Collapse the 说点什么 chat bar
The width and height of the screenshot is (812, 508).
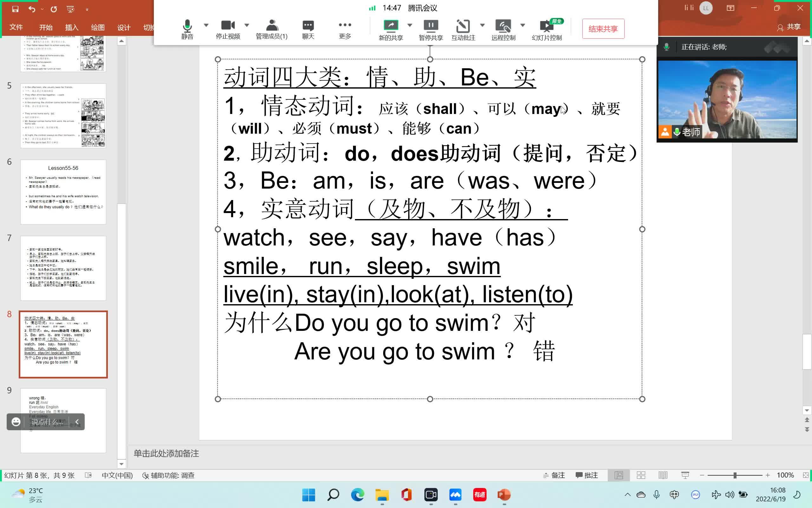pyautogui.click(x=77, y=422)
